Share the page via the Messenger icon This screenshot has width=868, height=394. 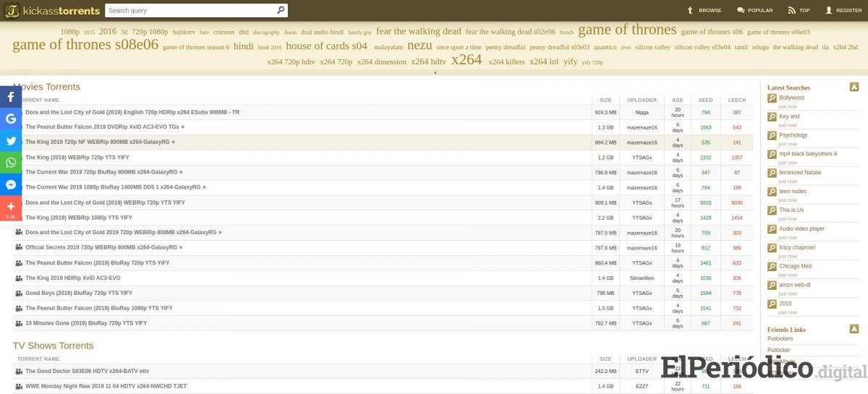coord(11,184)
